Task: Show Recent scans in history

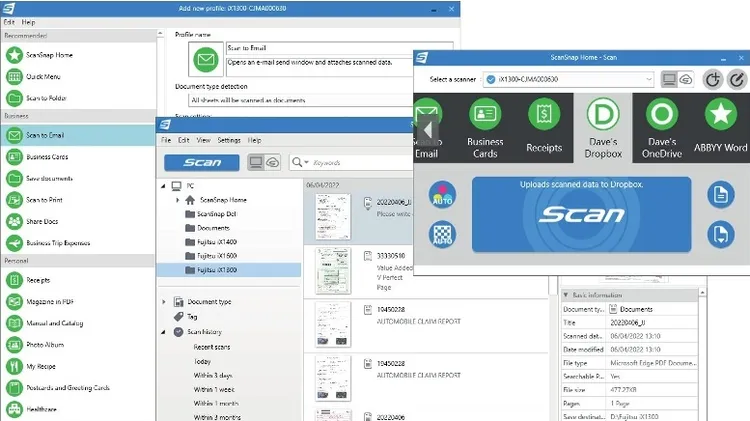Action: click(x=212, y=347)
